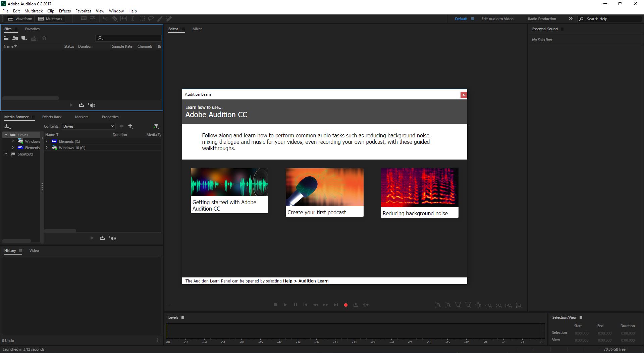Click the Zoom In at In Point icon
This screenshot has width=644, height=353.
(x=489, y=305)
